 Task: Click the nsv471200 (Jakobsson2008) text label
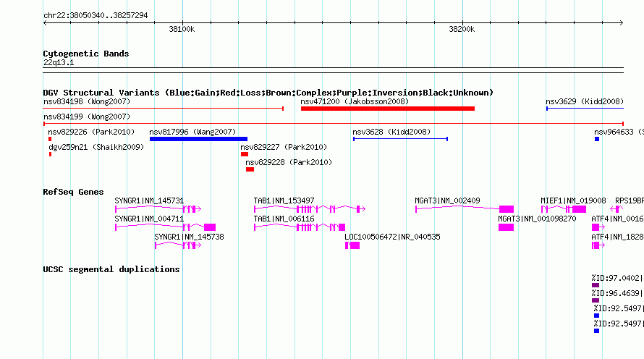pos(355,101)
